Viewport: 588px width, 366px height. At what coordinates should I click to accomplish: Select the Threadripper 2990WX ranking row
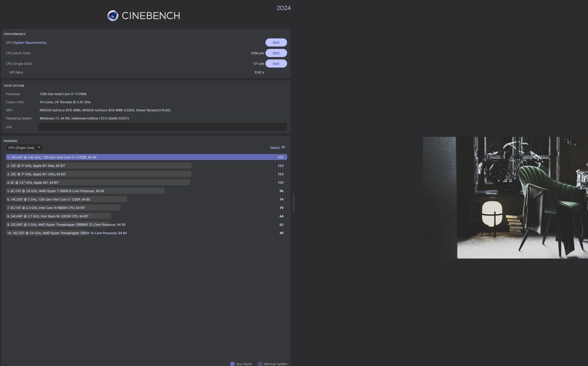pos(146,225)
